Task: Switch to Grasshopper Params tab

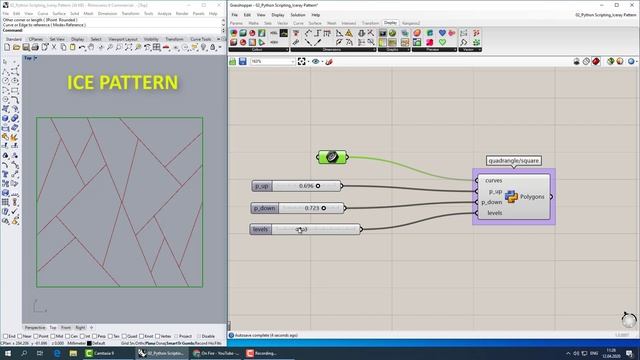Action: (x=236, y=23)
